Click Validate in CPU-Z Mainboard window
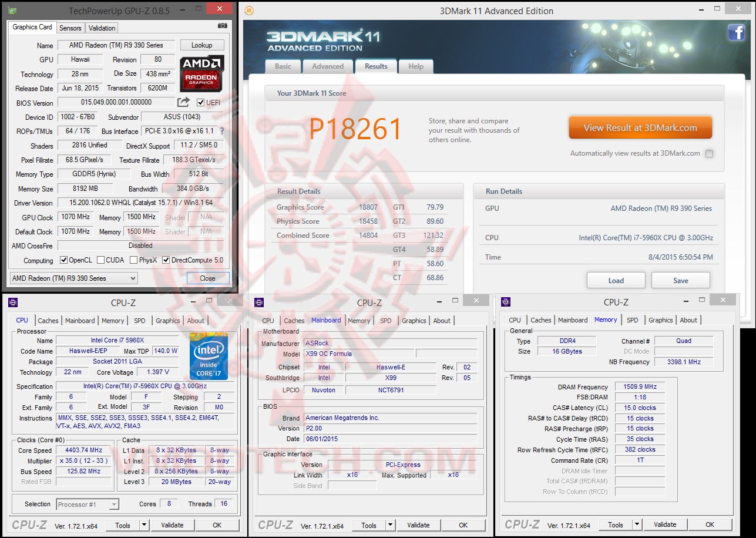This screenshot has height=538, width=756. (x=419, y=525)
